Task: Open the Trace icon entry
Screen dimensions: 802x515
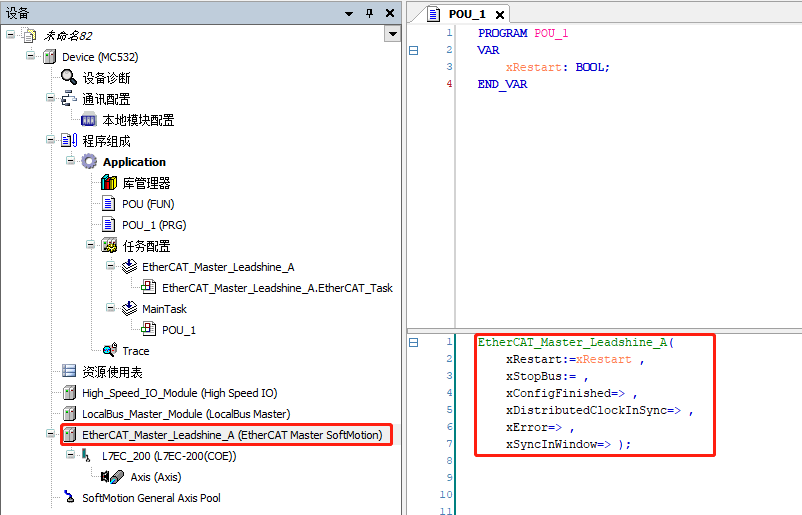Action: (x=109, y=350)
